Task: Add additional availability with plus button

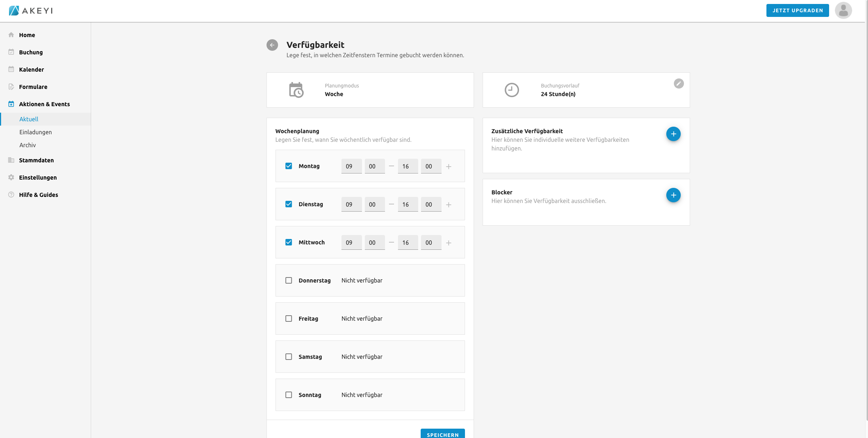Action: click(673, 134)
